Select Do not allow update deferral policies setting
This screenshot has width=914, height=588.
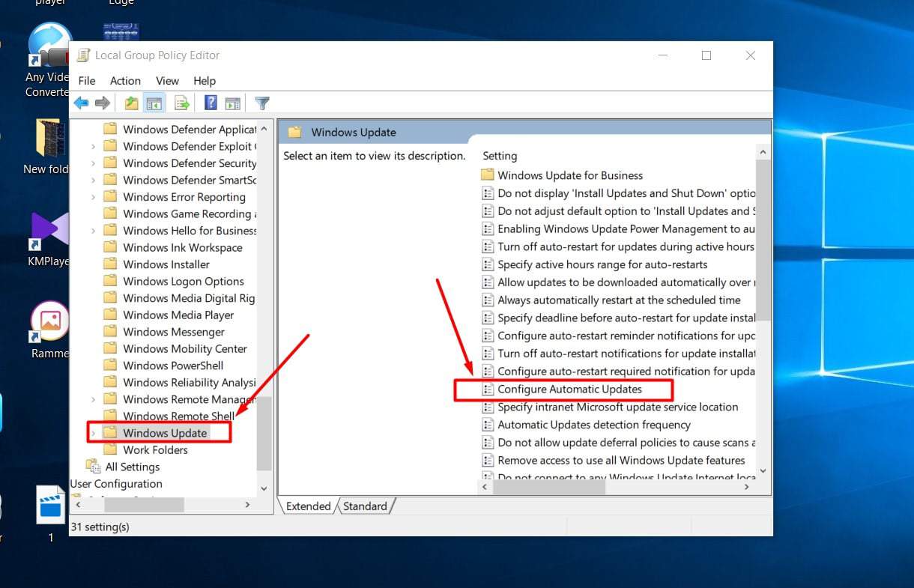pos(626,443)
